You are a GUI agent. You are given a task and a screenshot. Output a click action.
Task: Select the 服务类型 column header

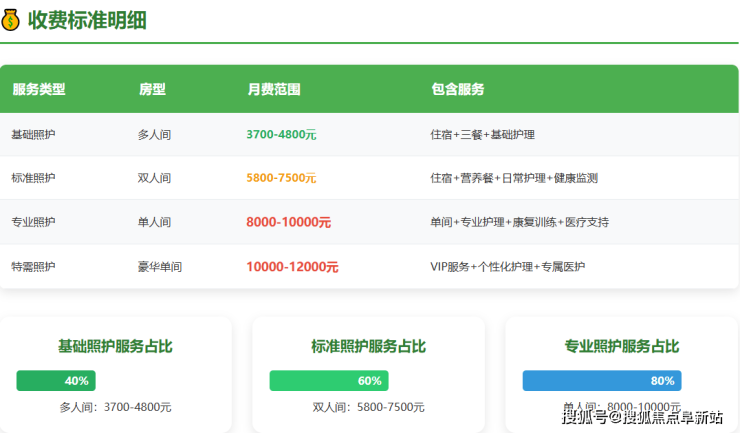click(x=39, y=89)
